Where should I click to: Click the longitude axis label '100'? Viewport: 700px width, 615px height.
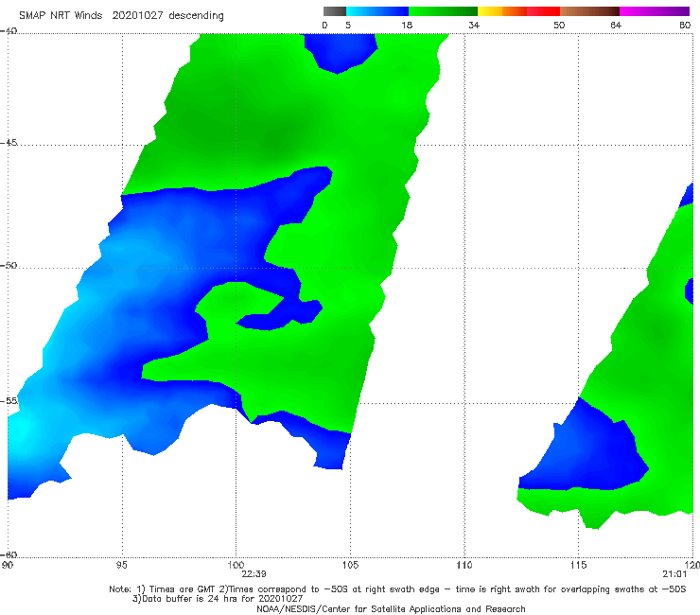pyautogui.click(x=236, y=566)
